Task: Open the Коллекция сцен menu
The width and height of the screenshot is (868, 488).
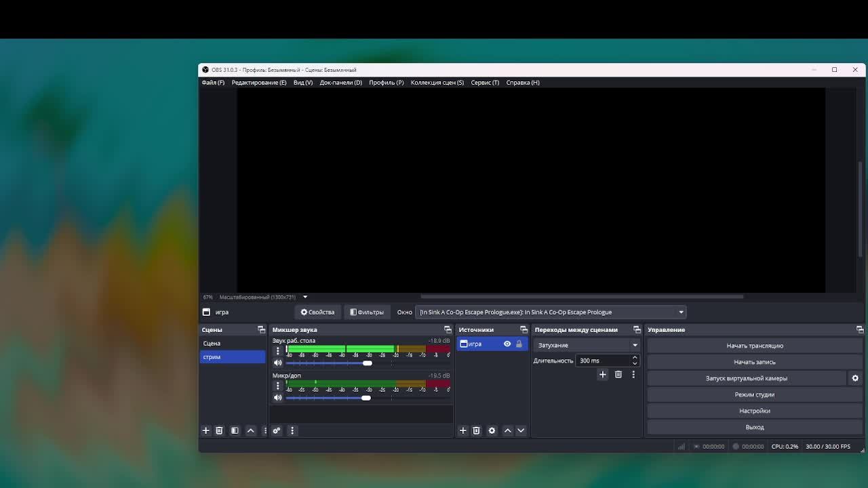Action: [437, 83]
